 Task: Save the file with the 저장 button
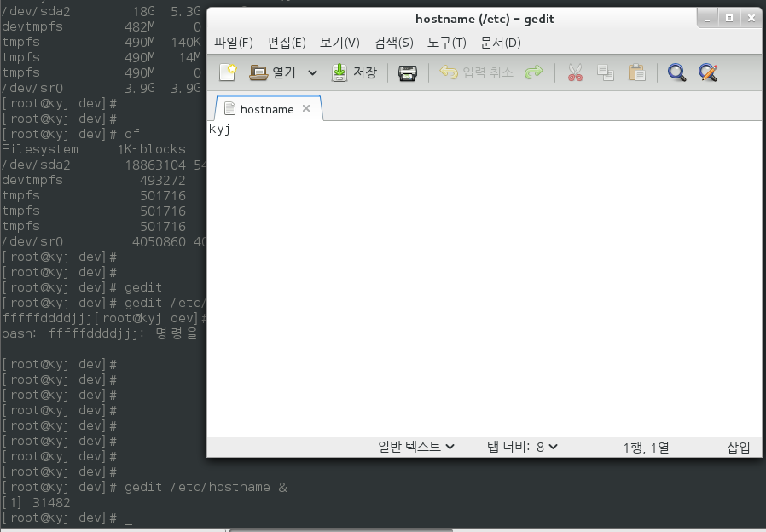(354, 72)
